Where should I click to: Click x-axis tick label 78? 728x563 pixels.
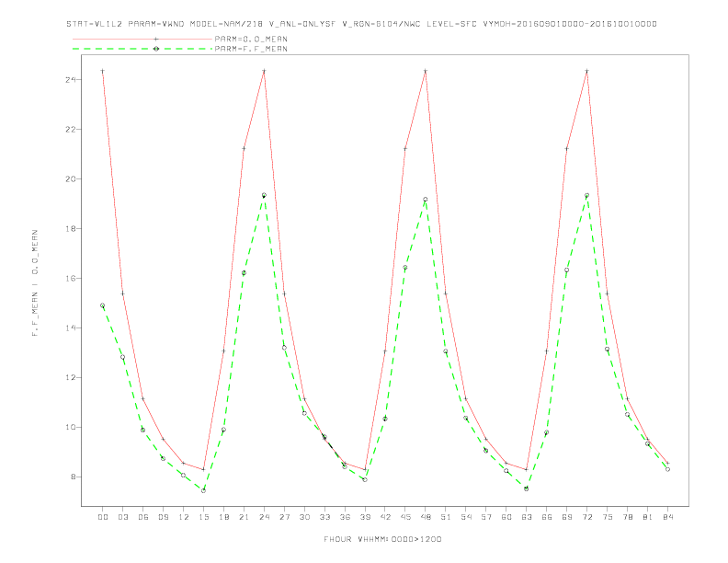[x=628, y=517]
